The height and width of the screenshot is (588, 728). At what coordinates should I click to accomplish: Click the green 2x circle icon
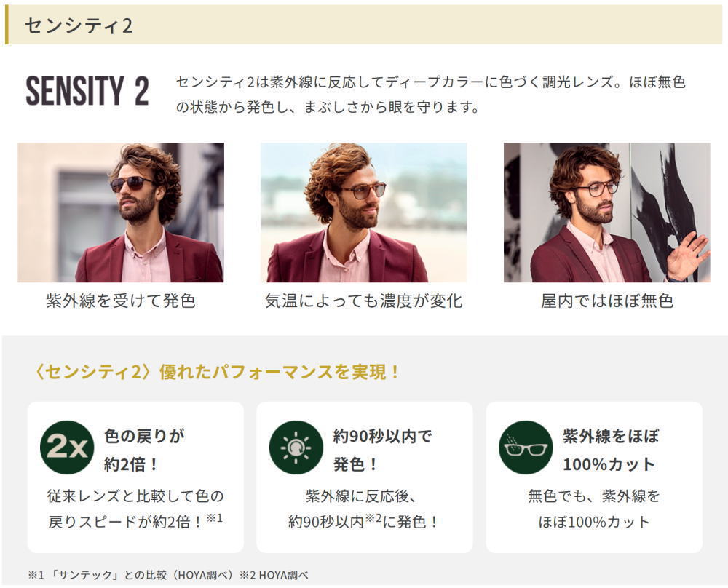point(67,447)
